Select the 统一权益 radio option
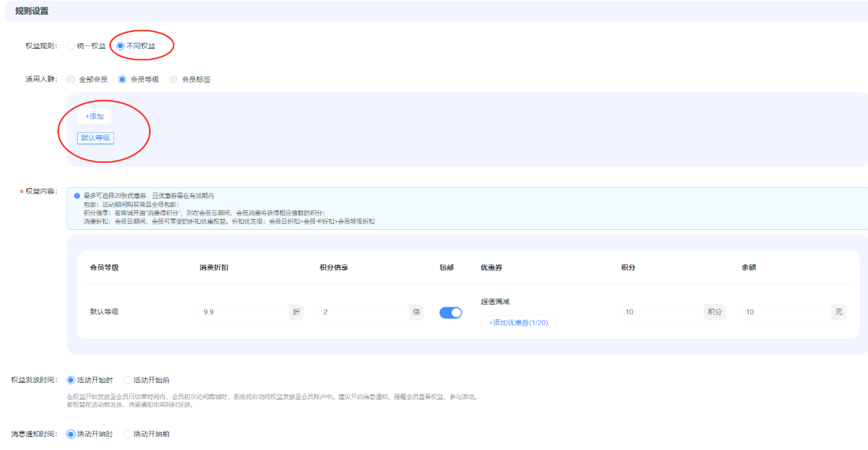Screen dimensions: 868x450 (x=71, y=46)
